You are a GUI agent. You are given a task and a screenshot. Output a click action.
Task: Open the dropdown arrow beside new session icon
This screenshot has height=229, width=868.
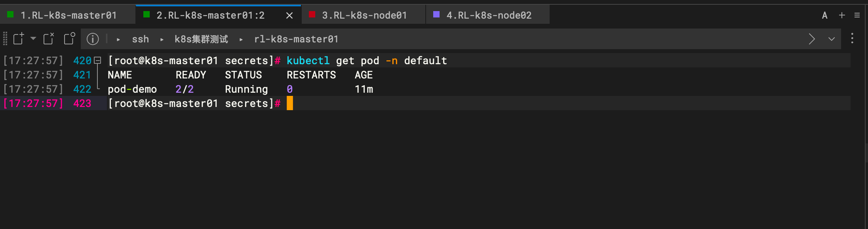point(33,38)
